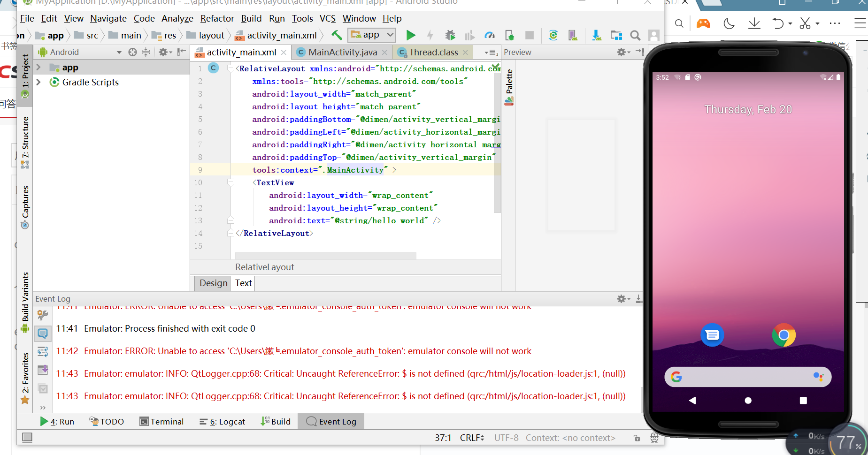Open the Android Profiler gauge icon
868x455 pixels.
(490, 35)
